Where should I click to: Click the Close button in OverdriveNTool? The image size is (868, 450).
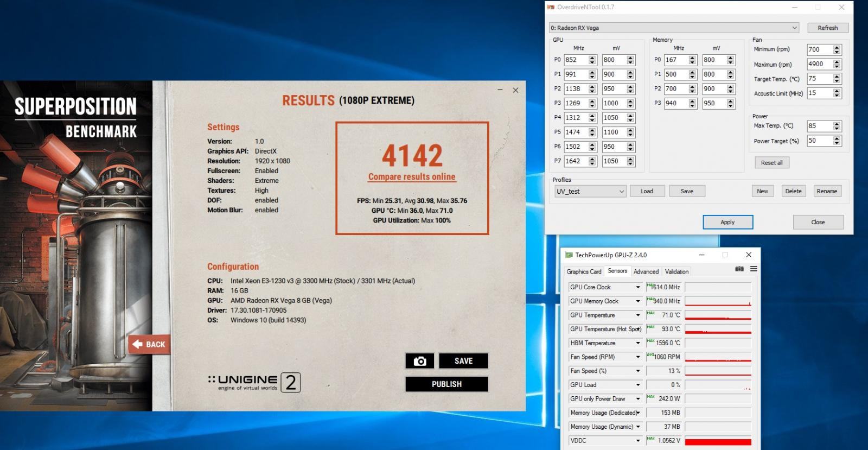pos(818,222)
